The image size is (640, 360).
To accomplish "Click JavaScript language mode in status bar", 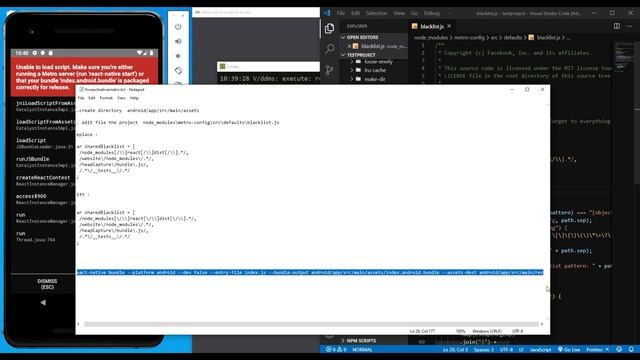I will pos(540,349).
